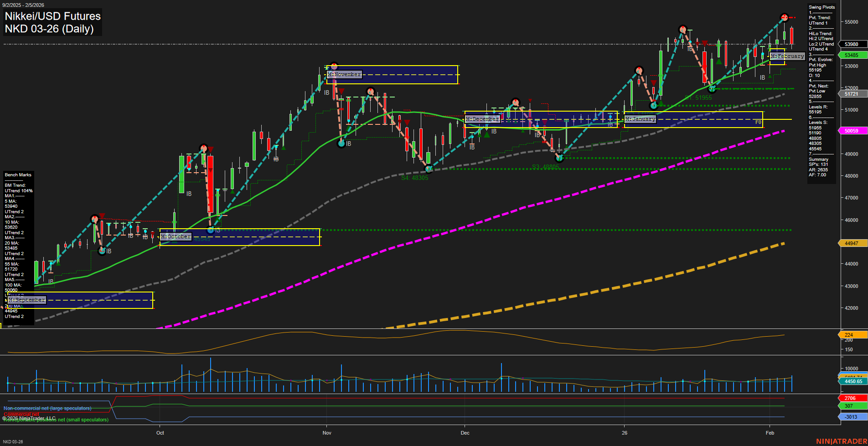This screenshot has width=868, height=446.
Task: Toggle the Commercial net legend entry
Action: [21, 414]
